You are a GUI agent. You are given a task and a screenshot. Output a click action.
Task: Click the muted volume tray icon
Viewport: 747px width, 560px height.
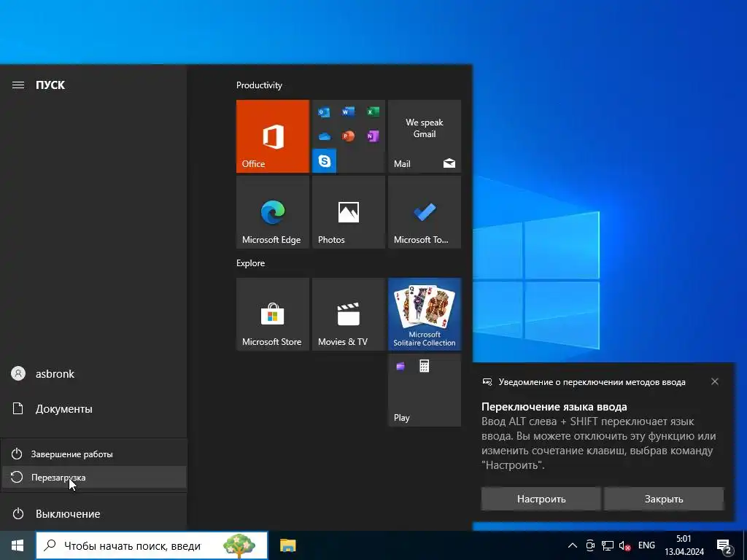point(624,545)
